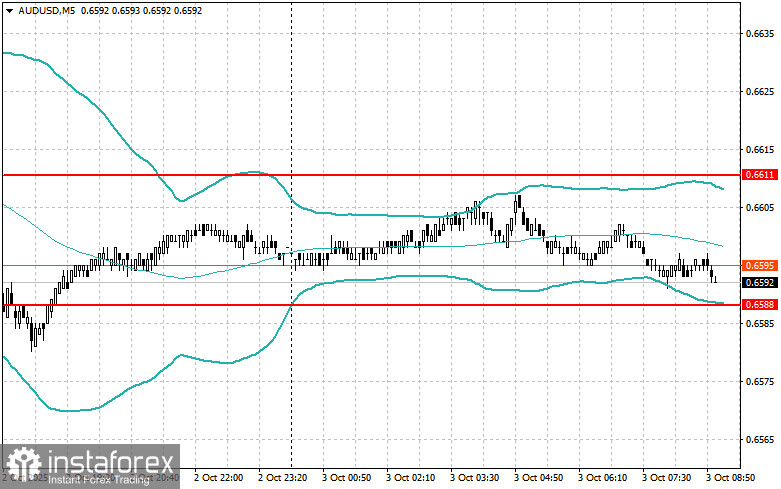Screen dimensions: 781x489
Task: Select the red 0.6588 price level label
Action: (x=760, y=304)
